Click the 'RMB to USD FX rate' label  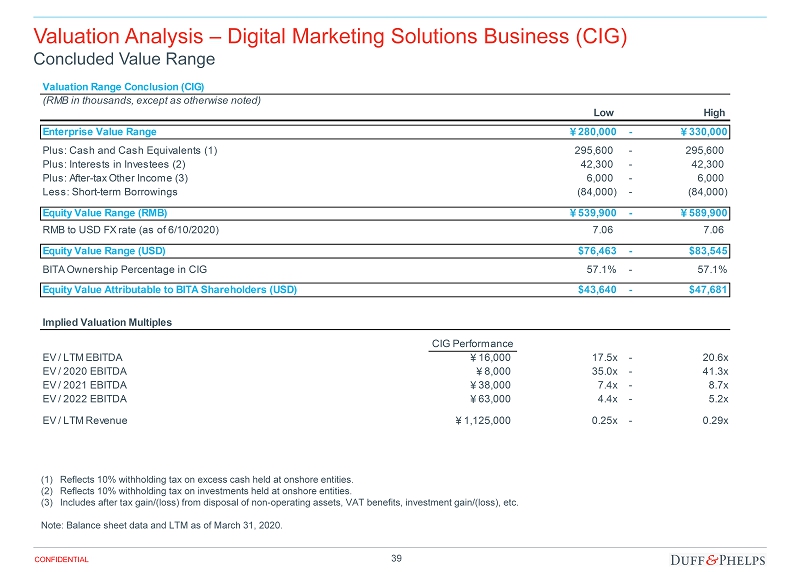pyautogui.click(x=131, y=230)
